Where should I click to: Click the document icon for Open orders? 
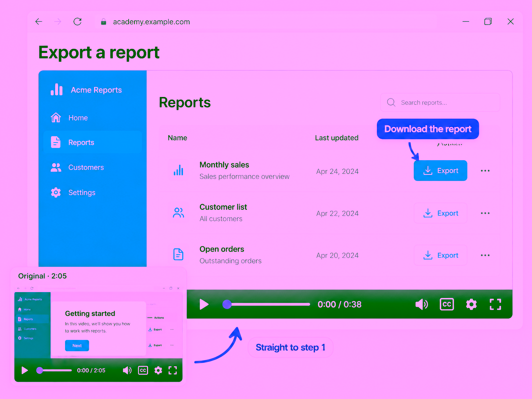click(x=179, y=254)
